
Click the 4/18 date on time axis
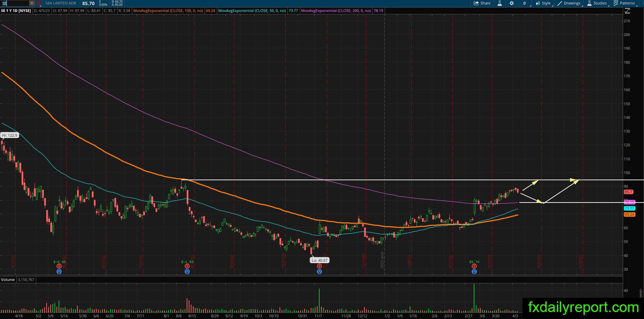point(19,316)
